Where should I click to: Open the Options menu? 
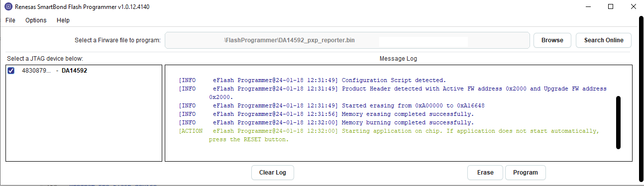tap(36, 20)
